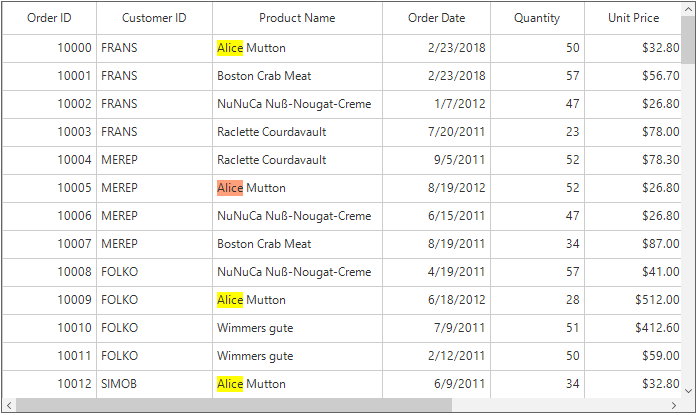
Task: Select Order ID cell 10006
Action: point(49,216)
